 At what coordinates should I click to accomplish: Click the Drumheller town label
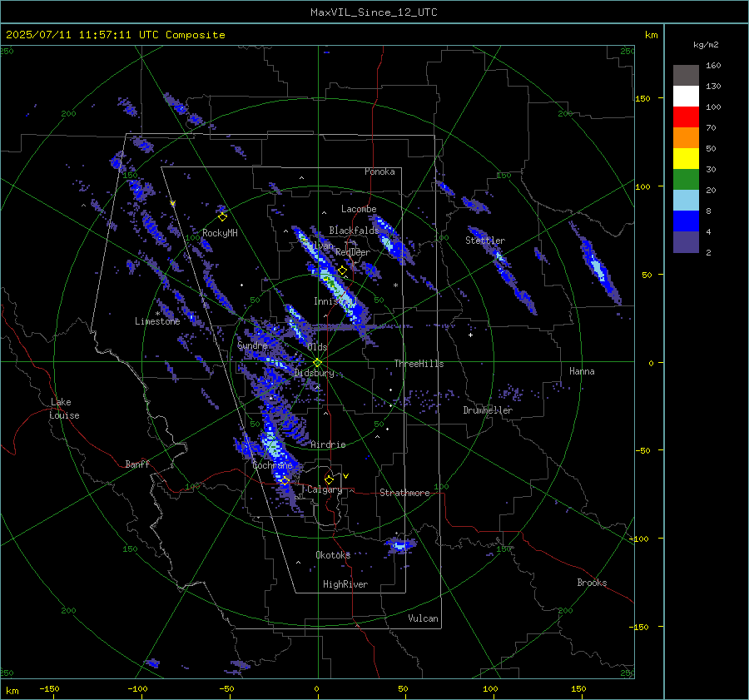tap(488, 410)
